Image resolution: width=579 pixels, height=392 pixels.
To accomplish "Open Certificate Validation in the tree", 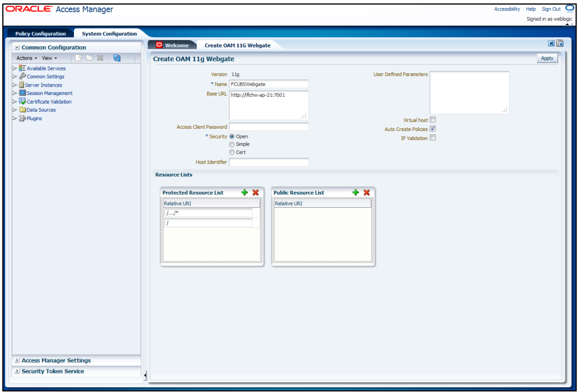I will pos(49,102).
